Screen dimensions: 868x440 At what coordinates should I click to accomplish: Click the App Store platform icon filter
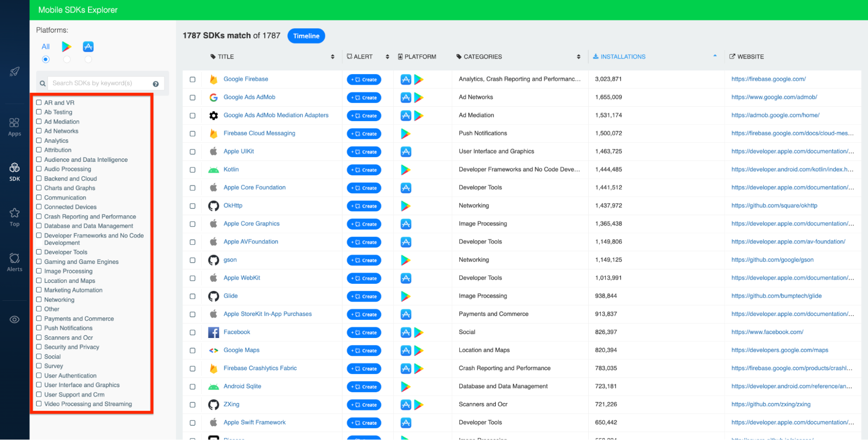pos(88,46)
